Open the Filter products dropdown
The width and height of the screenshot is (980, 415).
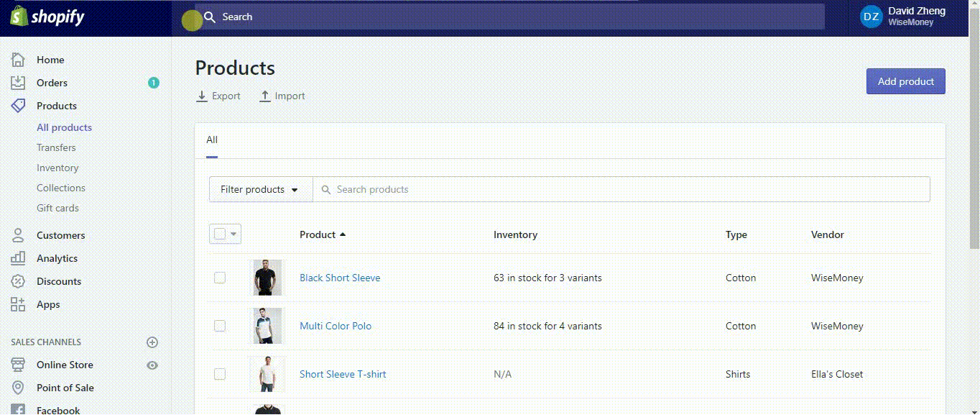point(261,189)
